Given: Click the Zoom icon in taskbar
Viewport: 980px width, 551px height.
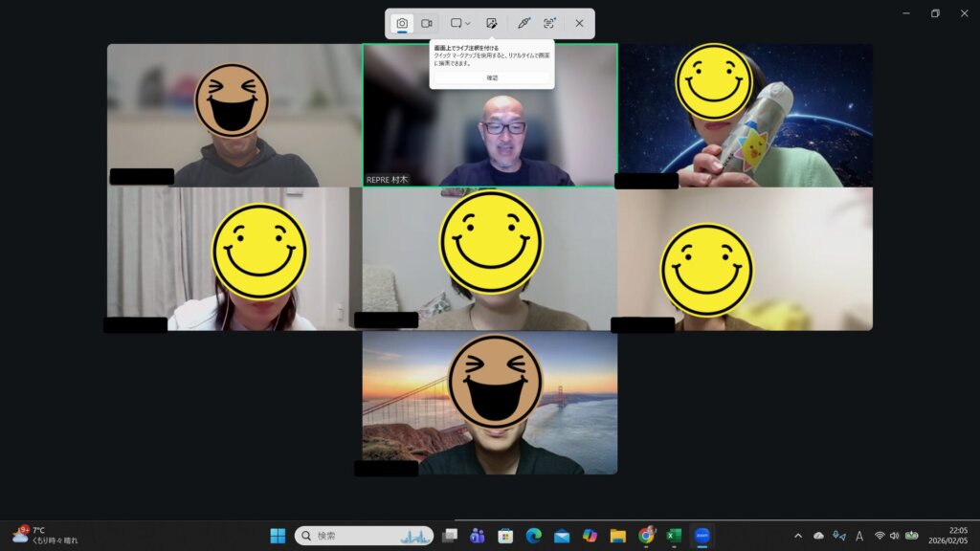Looking at the screenshot, I should (x=702, y=536).
